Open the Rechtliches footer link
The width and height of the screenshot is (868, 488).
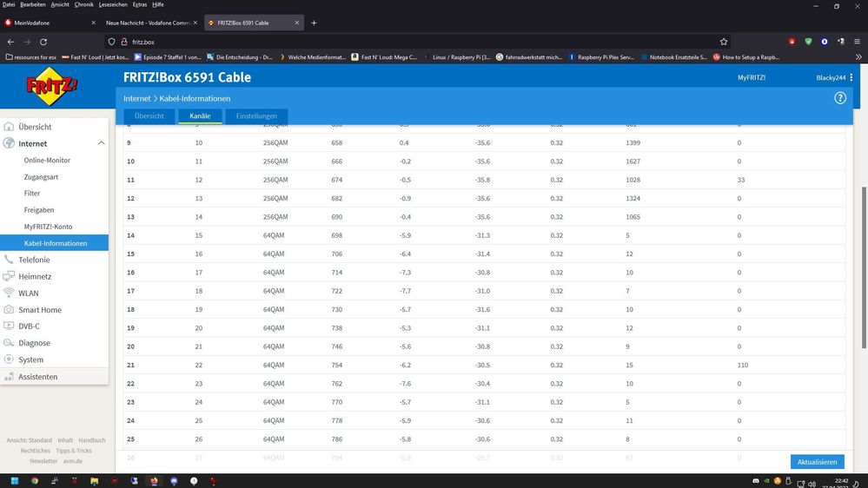[x=36, y=451]
